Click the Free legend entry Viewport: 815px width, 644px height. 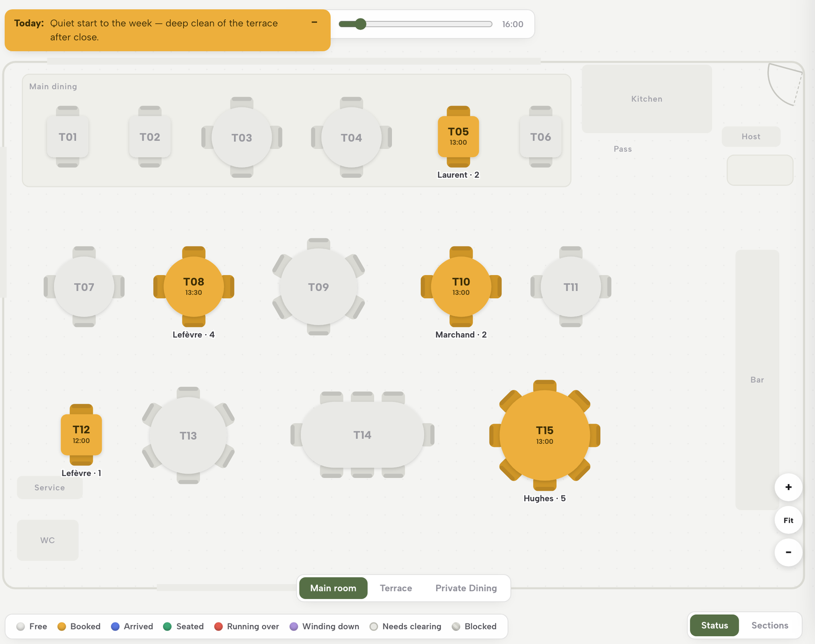32,627
